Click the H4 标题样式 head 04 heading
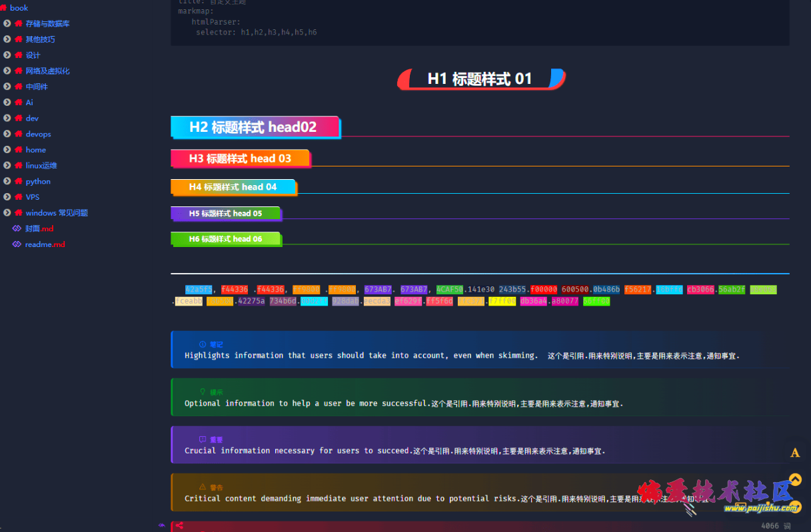811x532 pixels. pyautogui.click(x=233, y=187)
